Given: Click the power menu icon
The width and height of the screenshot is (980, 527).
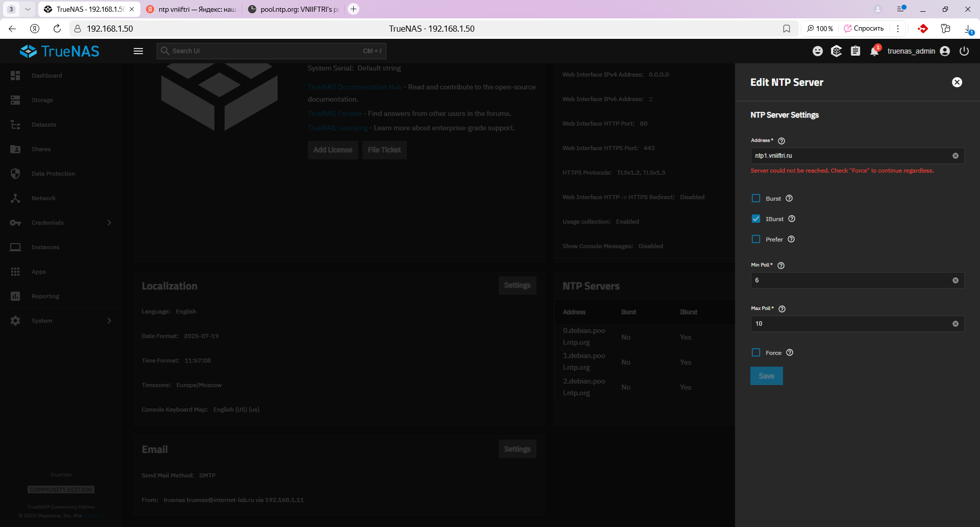Looking at the screenshot, I should 964,51.
